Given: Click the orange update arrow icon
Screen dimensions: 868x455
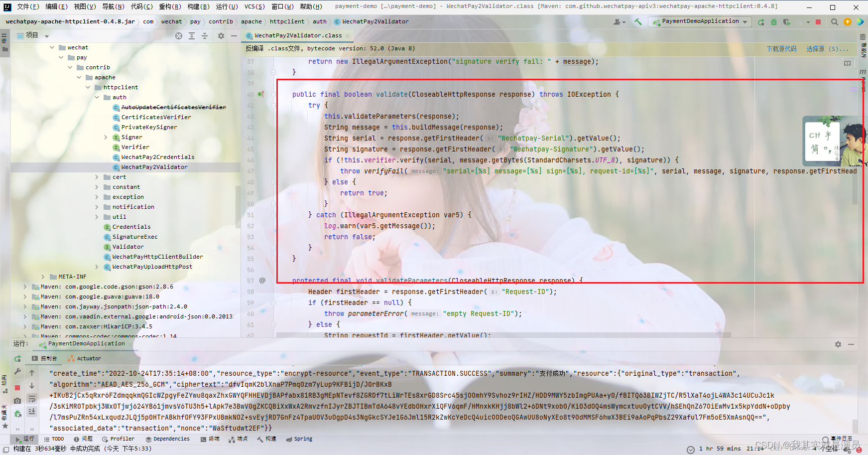Looking at the screenshot, I should tap(848, 22).
